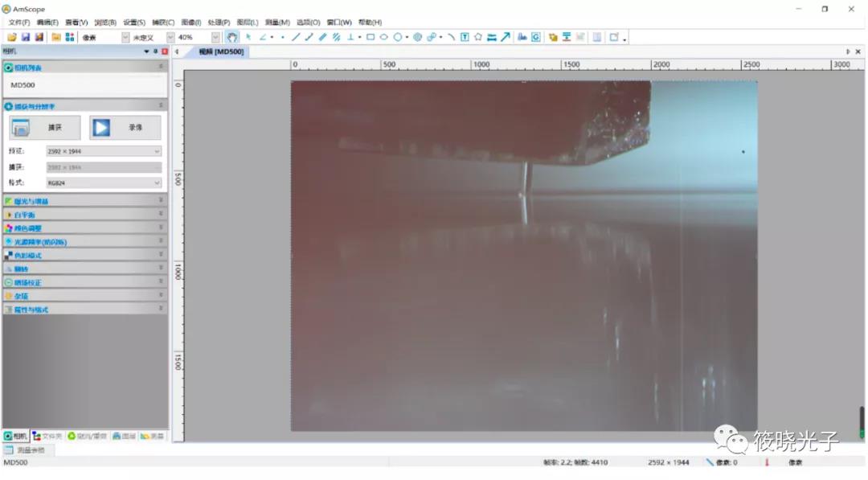Click the open file folder icon
Screen dimensions: 868x480
click(x=11, y=37)
